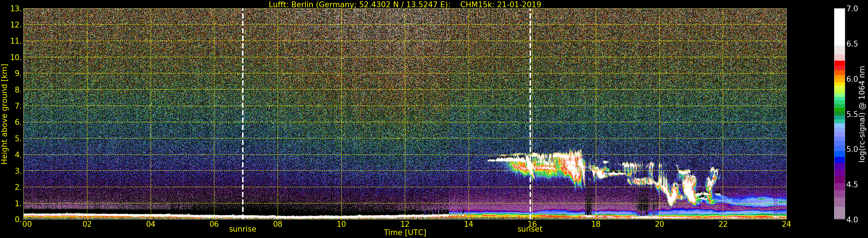Select the "5." height axis tick label

point(18,138)
